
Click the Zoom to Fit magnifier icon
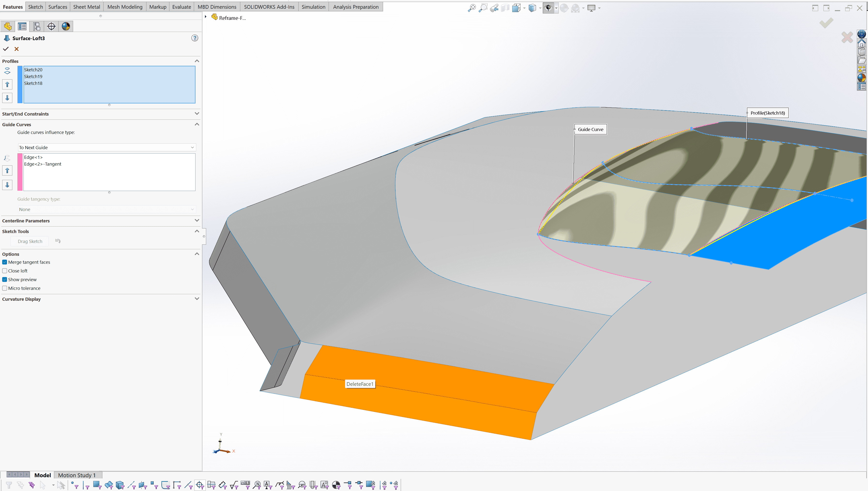(x=471, y=8)
